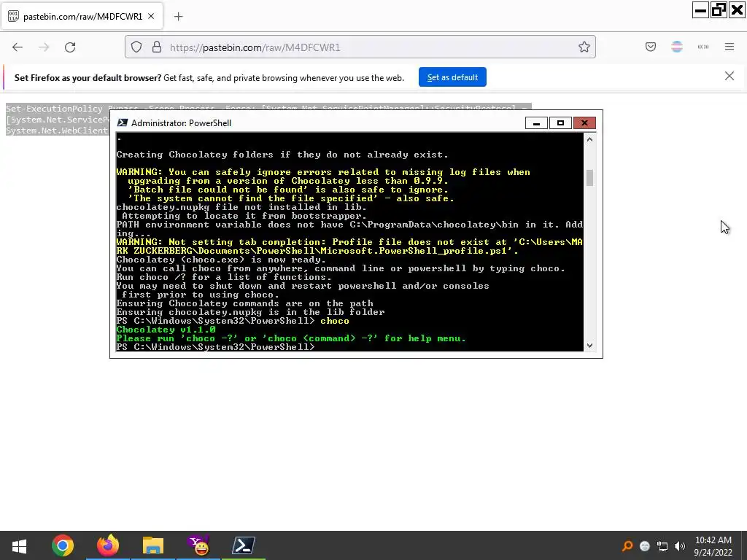Click the extension icon next to avatar
The width and height of the screenshot is (747, 560).
click(703, 47)
